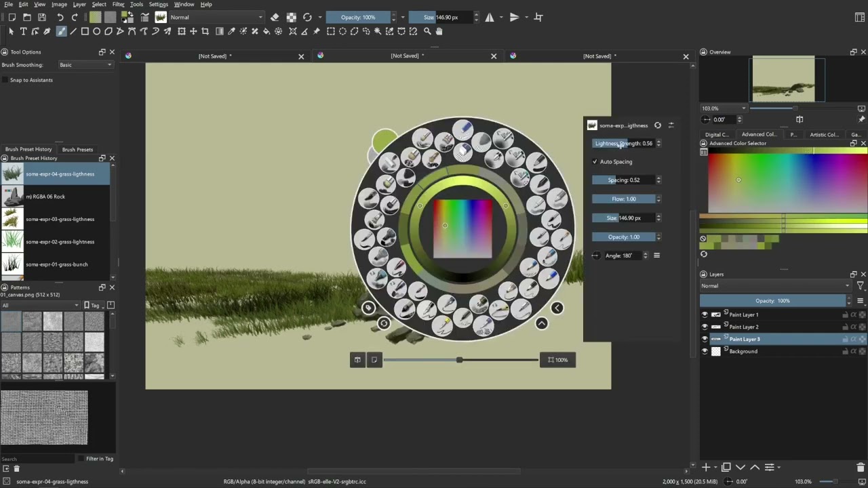Switch to Digital Color tab
The image size is (868, 488).
(717, 134)
